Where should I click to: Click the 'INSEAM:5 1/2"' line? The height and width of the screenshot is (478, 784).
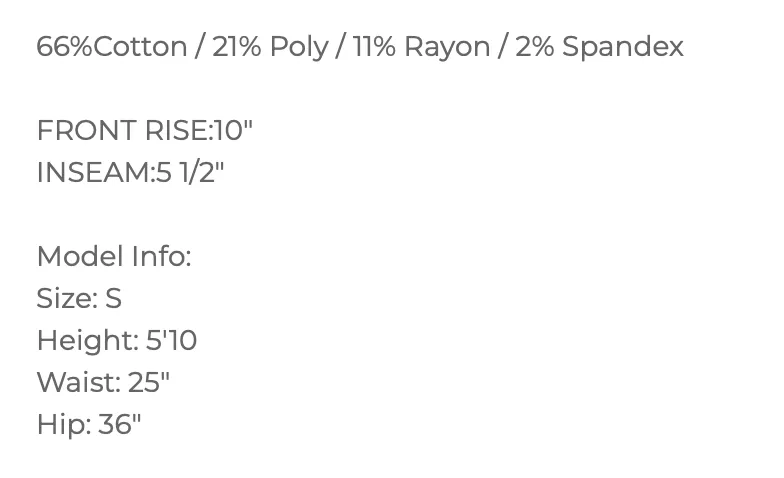[x=130, y=172]
